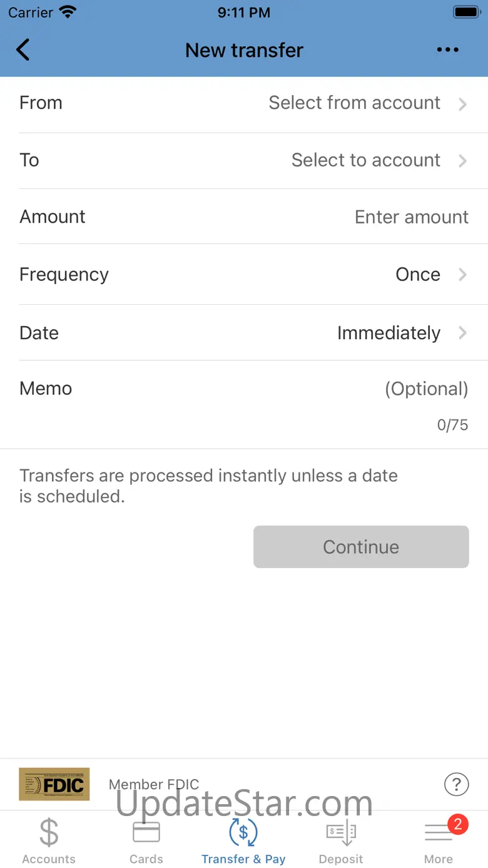Tap the Enter amount field
488x868 pixels.
tap(411, 217)
